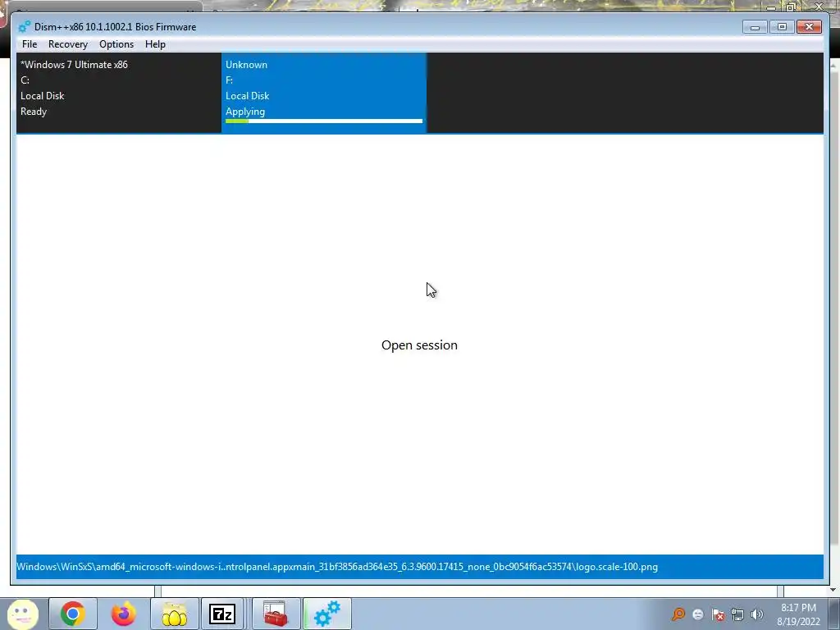Select the '*Windows 7 Ultimate x86' label
Viewport: 840px width, 630px height.
pyautogui.click(x=74, y=65)
